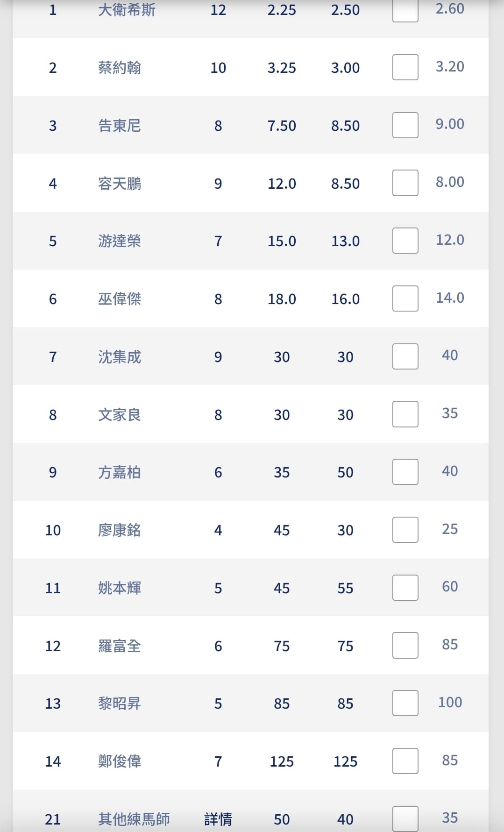Check the box for 沈集成
Screen dimensions: 504x832
point(405,356)
